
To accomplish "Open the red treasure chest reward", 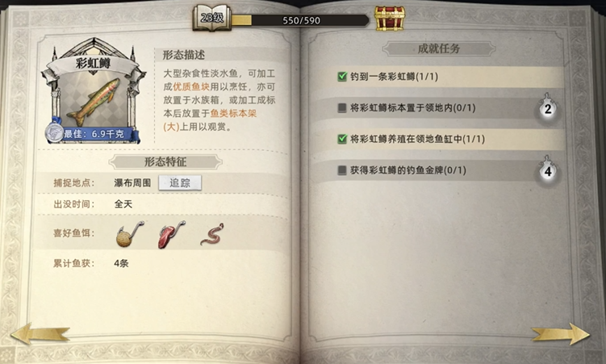I will [x=390, y=19].
